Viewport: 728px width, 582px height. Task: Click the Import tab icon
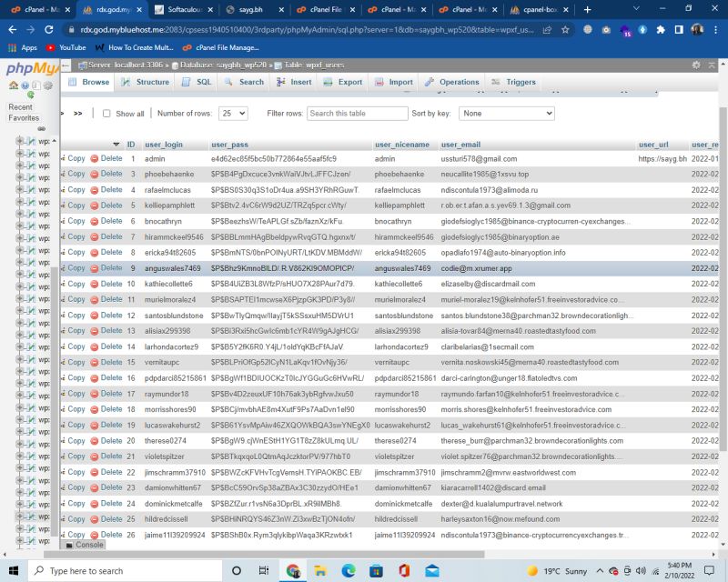point(380,82)
